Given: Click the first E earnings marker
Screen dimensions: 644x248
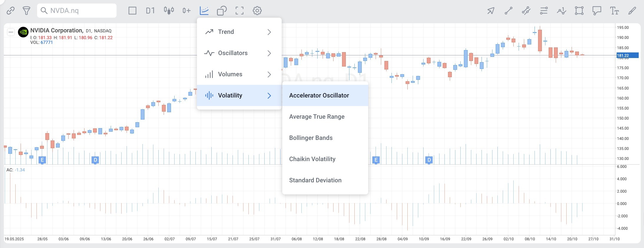Looking at the screenshot, I should (42, 160).
